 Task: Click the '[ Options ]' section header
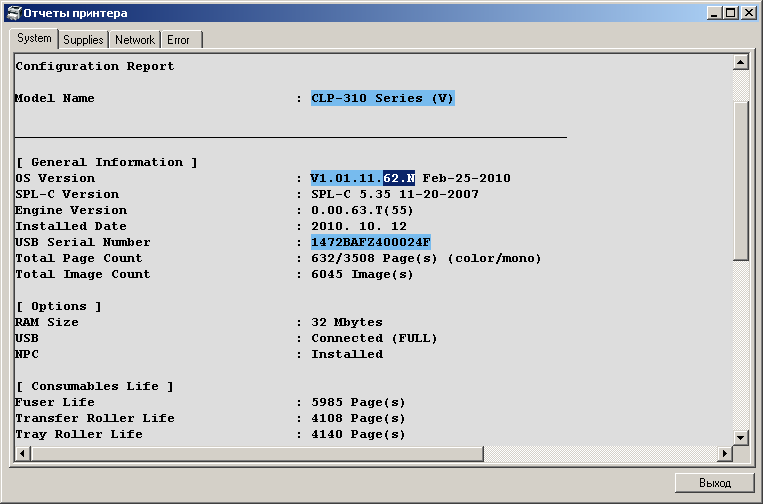58,306
